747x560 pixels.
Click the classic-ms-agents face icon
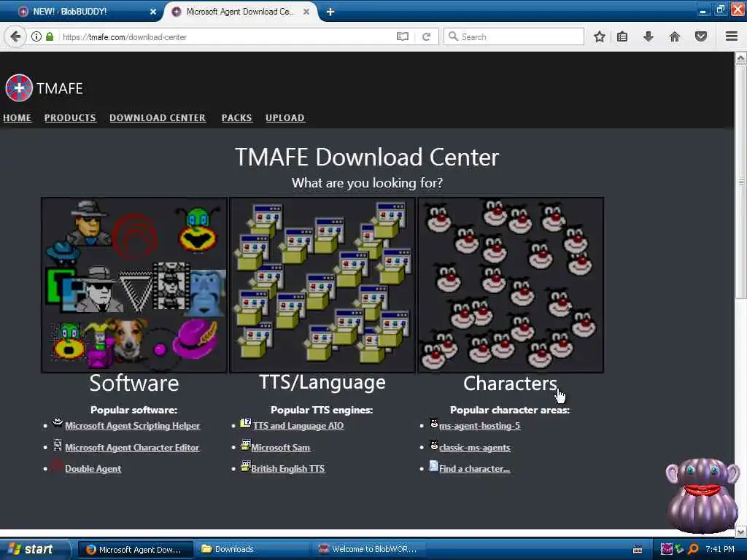[x=433, y=446]
